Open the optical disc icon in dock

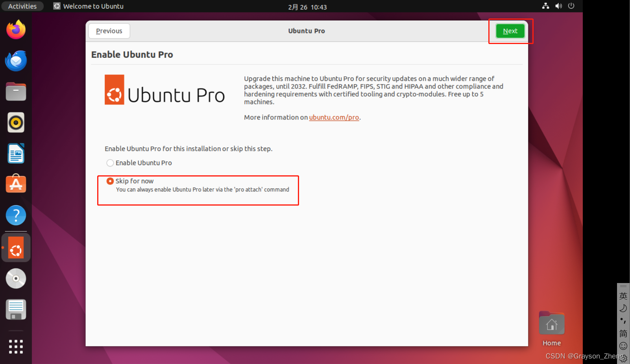click(16, 279)
